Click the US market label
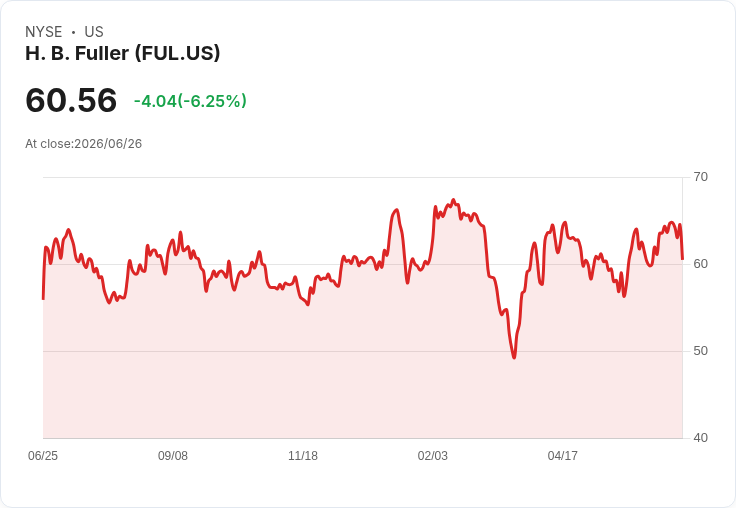Viewport: 736px width, 508px height. click(x=94, y=32)
